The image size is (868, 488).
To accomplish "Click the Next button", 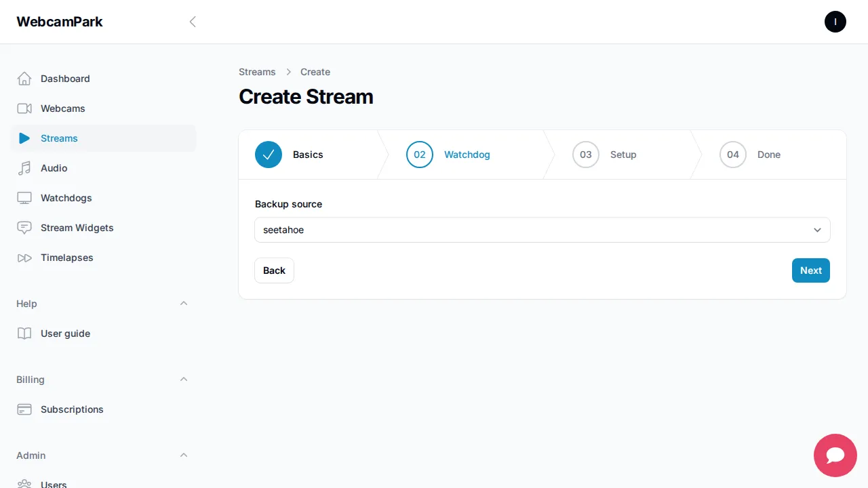I will click(x=810, y=270).
